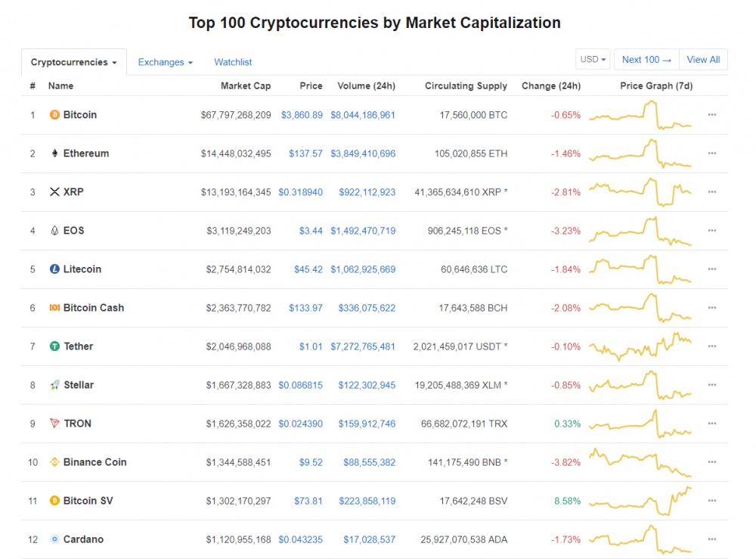Click the Litecoin logo icon
756x559 pixels.
pyautogui.click(x=54, y=269)
